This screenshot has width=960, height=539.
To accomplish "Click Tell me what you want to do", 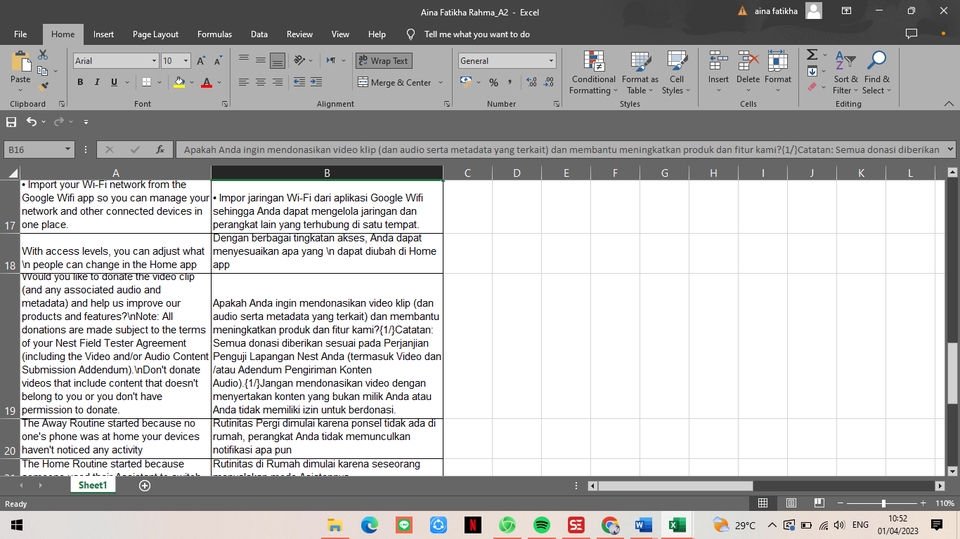I will [x=477, y=34].
